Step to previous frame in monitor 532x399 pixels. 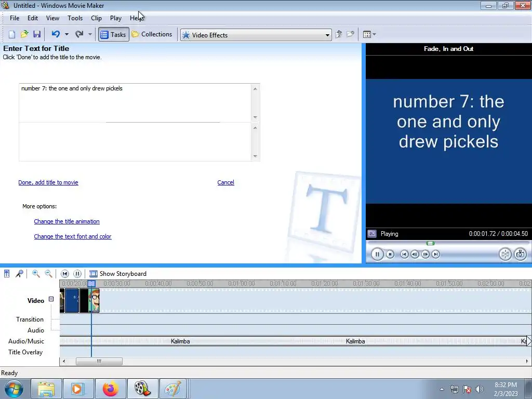tap(415, 254)
